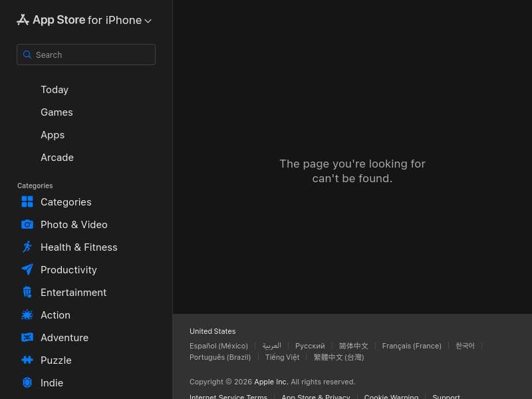Focus the Search input field
The image size is (532, 399).
86,55
